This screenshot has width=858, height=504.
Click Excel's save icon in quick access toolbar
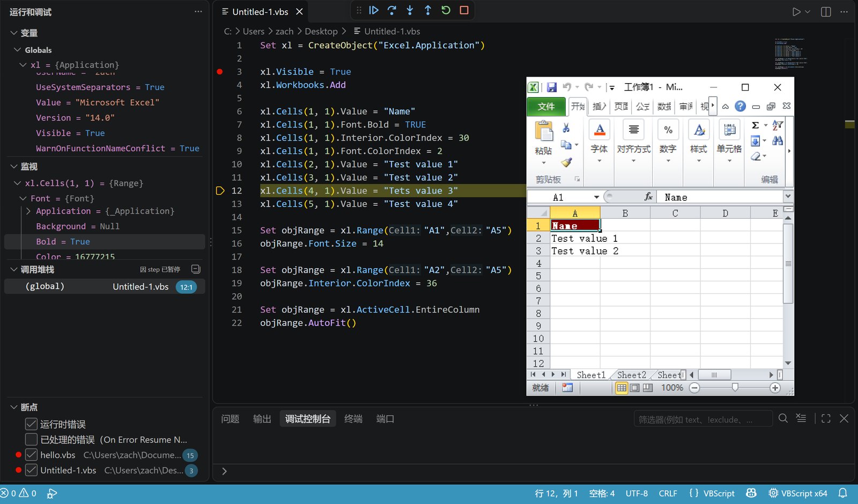click(x=551, y=87)
